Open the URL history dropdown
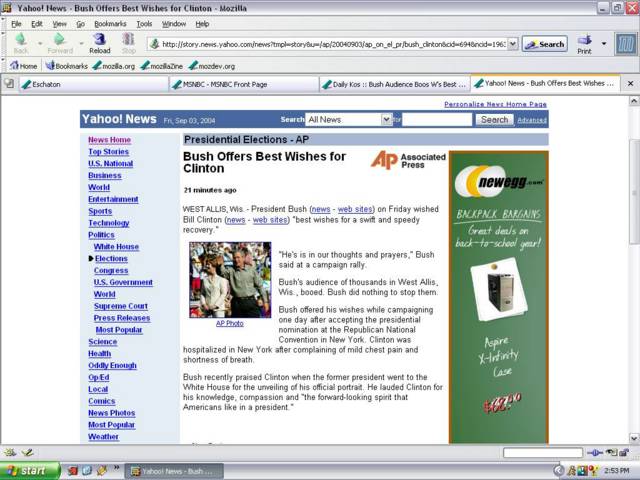Viewport: 640px width, 480px height. tap(513, 44)
